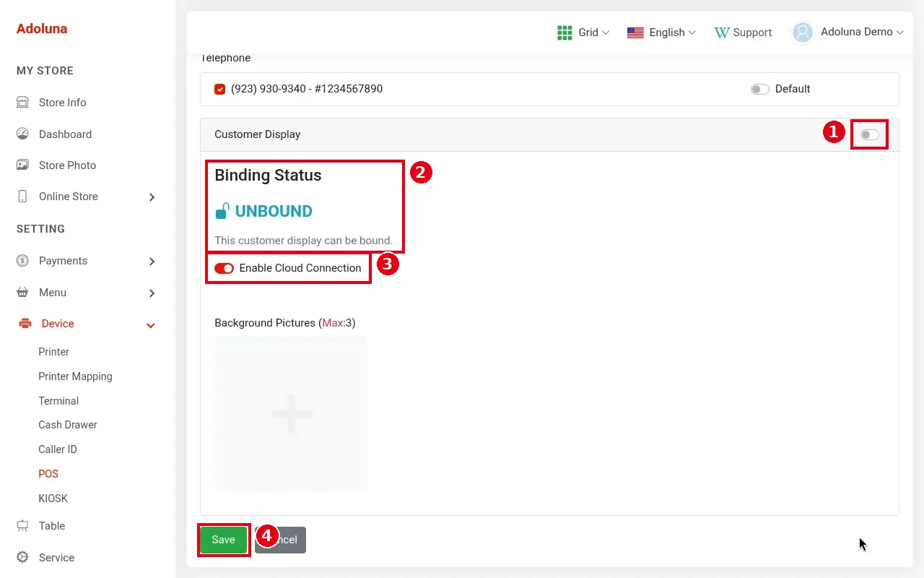The width and height of the screenshot is (924, 578).
Task: Click the Customer Display section header
Action: pos(549,134)
